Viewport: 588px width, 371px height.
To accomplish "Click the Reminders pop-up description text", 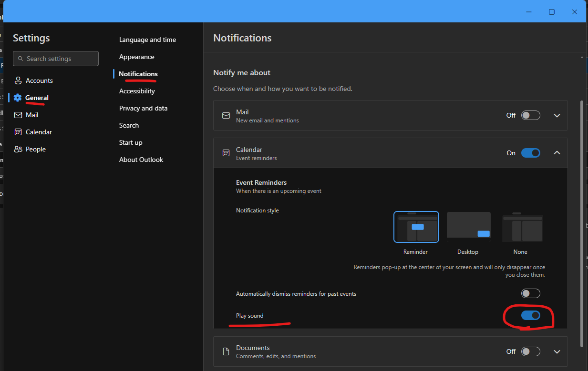I will coord(449,271).
